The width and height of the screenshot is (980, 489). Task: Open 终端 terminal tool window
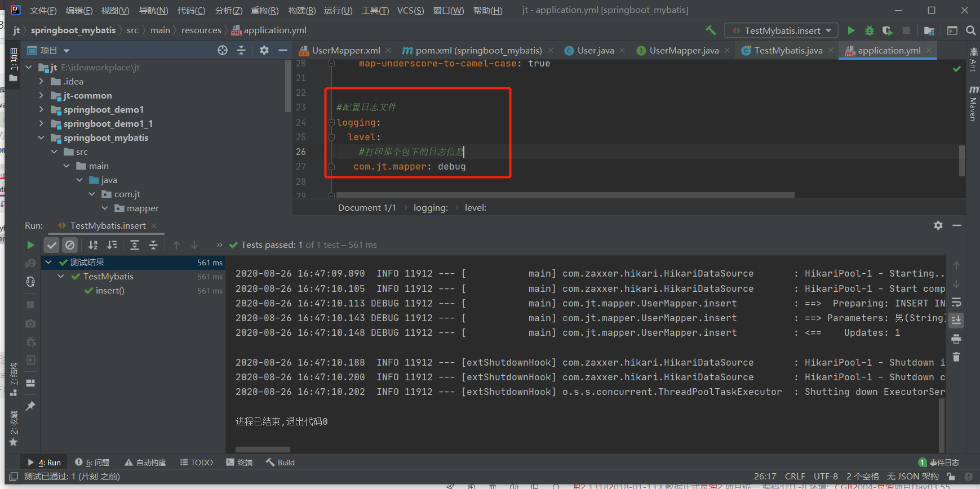pos(239,463)
